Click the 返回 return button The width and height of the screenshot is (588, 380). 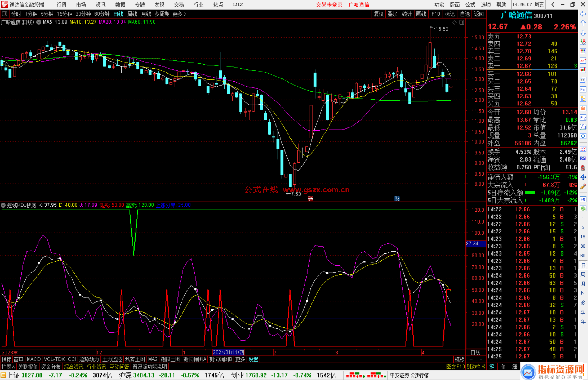(479, 14)
